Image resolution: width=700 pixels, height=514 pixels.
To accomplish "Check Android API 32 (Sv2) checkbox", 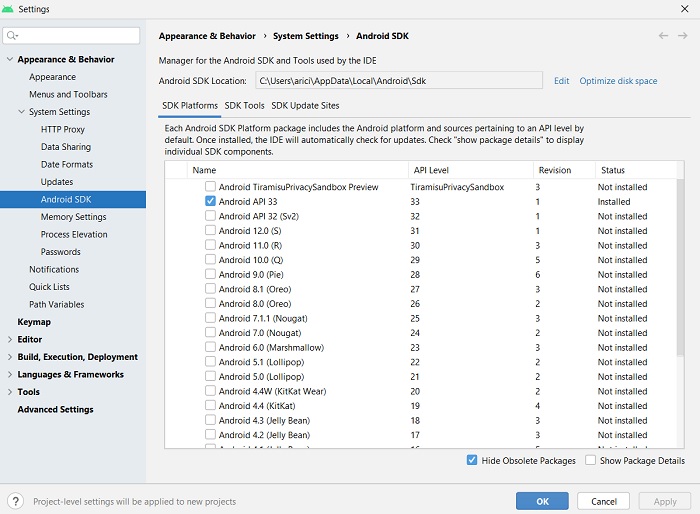I will click(210, 216).
